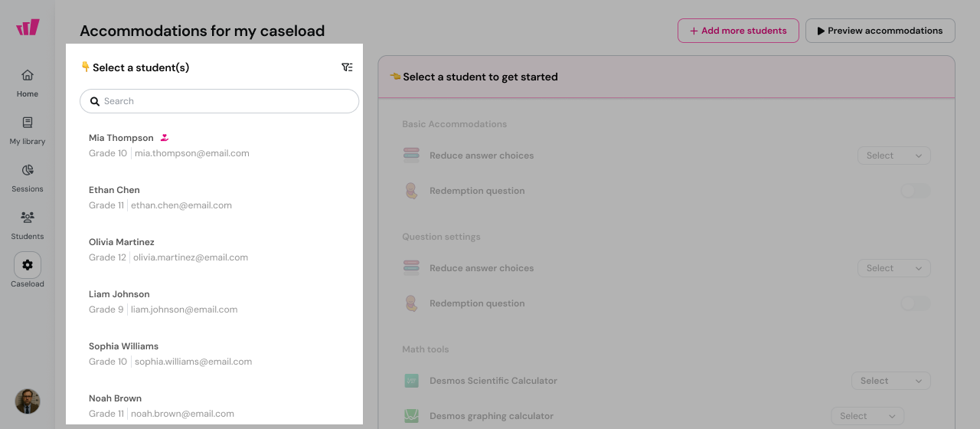Open Select dropdown for Question settings answer choices

pyautogui.click(x=894, y=268)
